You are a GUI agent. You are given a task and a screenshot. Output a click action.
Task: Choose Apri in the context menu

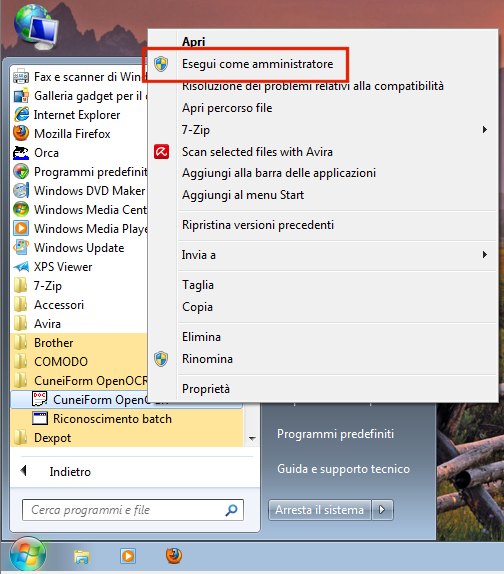pos(194,42)
